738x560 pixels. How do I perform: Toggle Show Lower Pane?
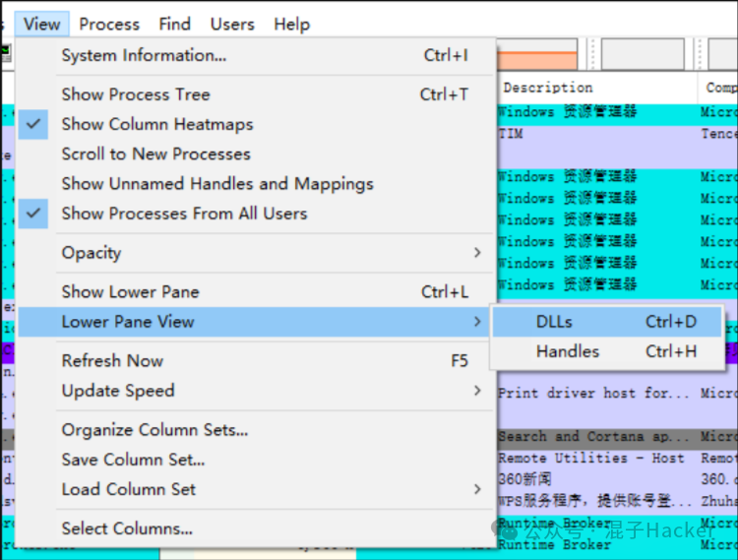[257, 291]
